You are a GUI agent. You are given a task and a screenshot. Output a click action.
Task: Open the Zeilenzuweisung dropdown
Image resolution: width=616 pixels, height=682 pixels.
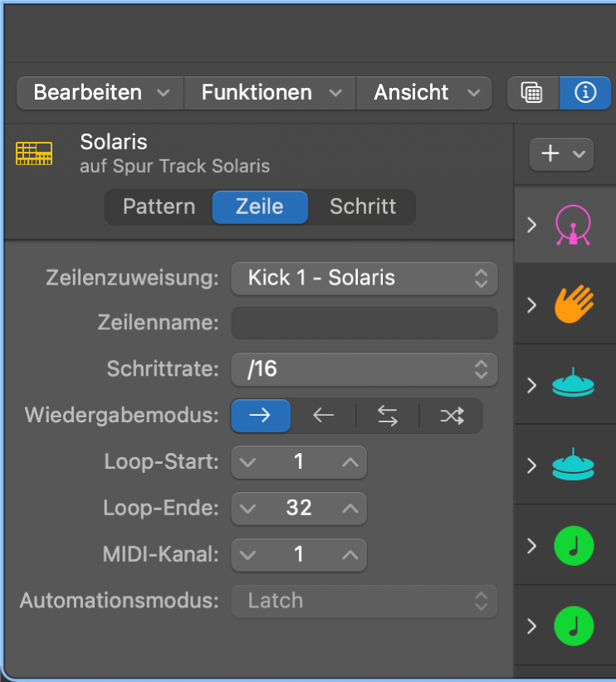[x=364, y=278]
